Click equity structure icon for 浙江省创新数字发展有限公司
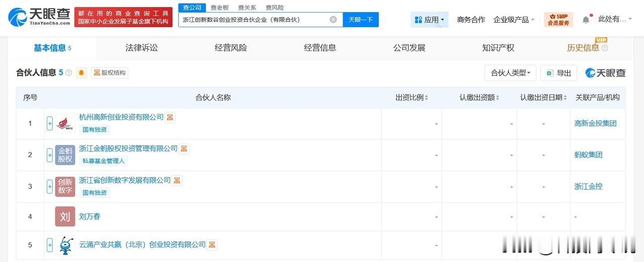Image resolution: width=644 pixels, height=262 pixels. tap(177, 180)
